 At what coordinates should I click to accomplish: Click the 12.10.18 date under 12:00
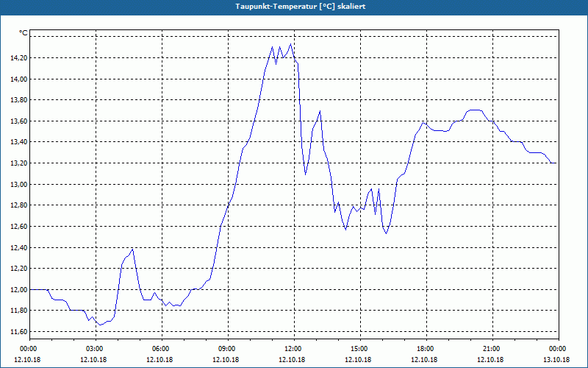coord(292,360)
